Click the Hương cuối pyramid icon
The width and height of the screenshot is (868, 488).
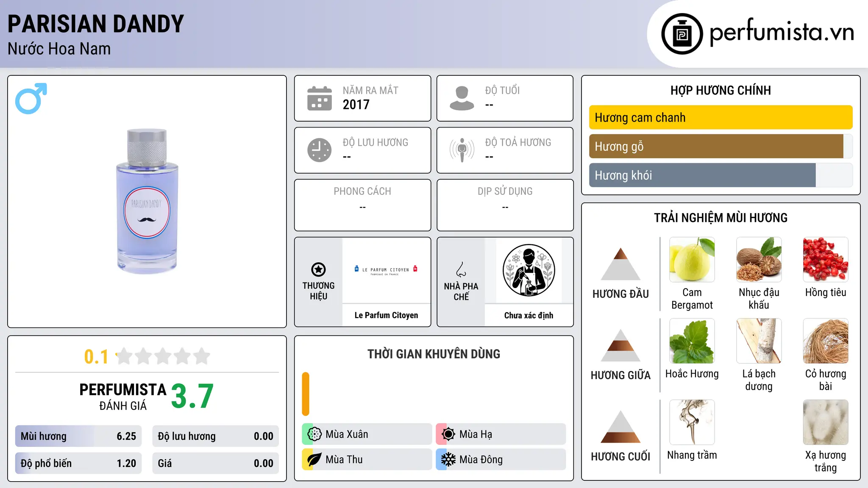pyautogui.click(x=621, y=427)
